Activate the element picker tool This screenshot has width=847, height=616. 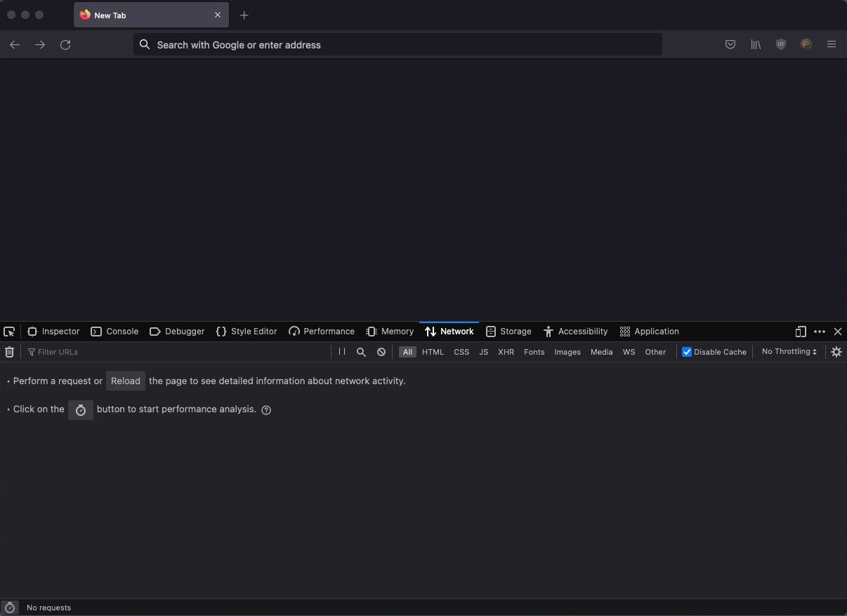click(x=9, y=332)
